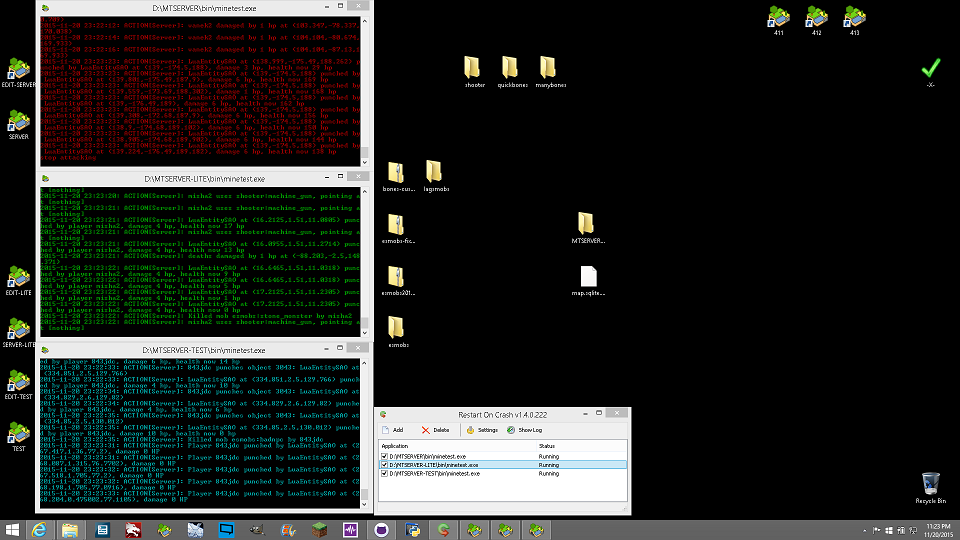Select the Recycle Bin icon

point(931,484)
